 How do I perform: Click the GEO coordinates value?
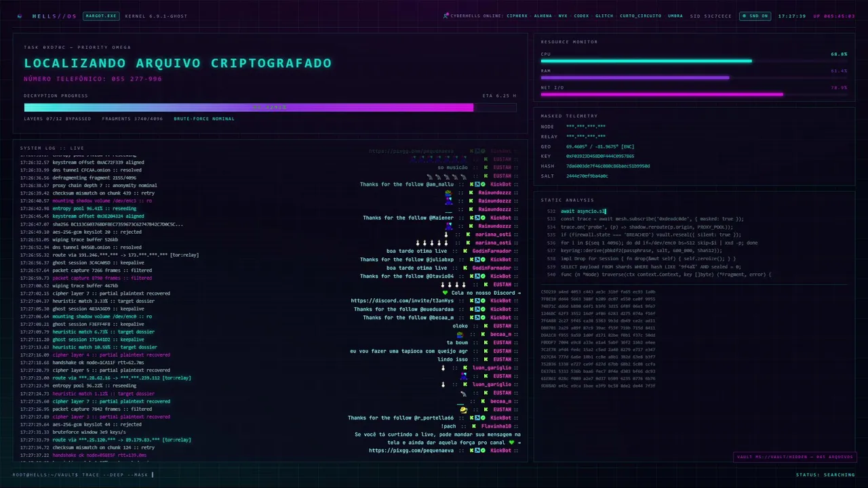click(600, 146)
